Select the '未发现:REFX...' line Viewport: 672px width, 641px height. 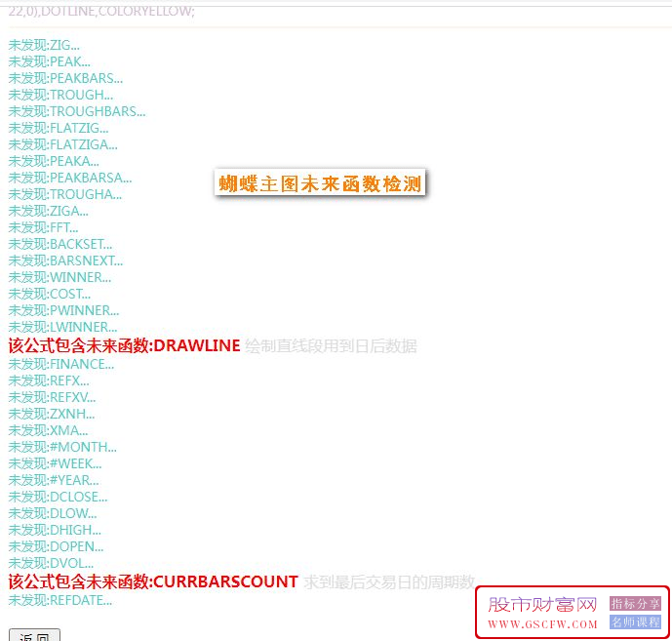49,381
